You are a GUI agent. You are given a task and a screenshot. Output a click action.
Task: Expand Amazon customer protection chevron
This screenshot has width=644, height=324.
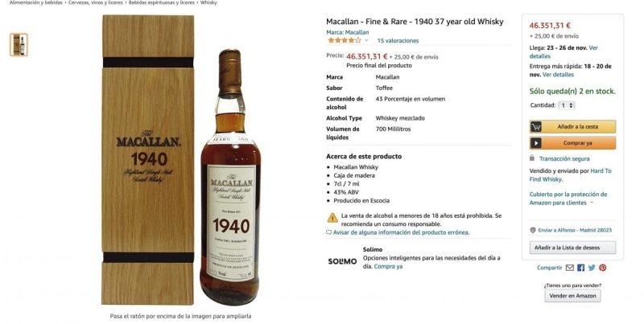(x=592, y=203)
